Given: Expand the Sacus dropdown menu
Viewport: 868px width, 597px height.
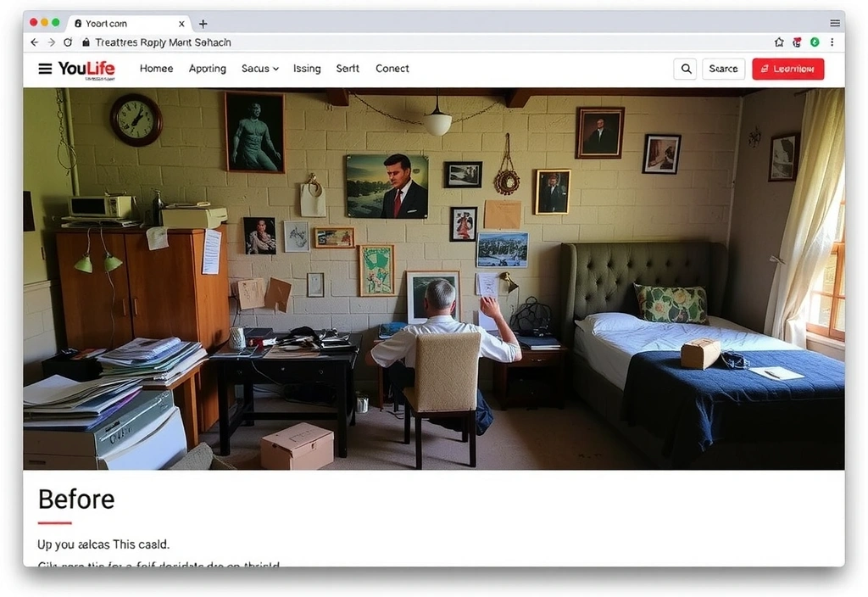Looking at the screenshot, I should tap(259, 69).
